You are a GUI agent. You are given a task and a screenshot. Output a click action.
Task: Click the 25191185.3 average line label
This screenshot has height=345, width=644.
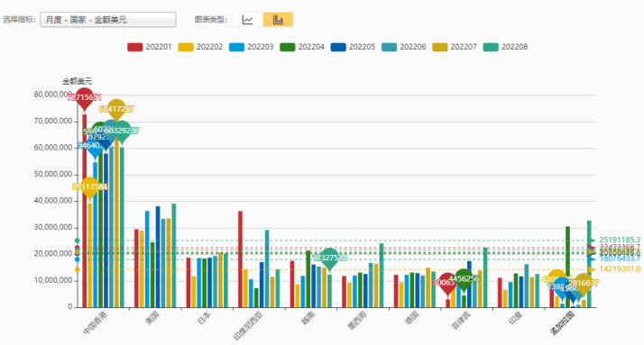pyautogui.click(x=620, y=240)
